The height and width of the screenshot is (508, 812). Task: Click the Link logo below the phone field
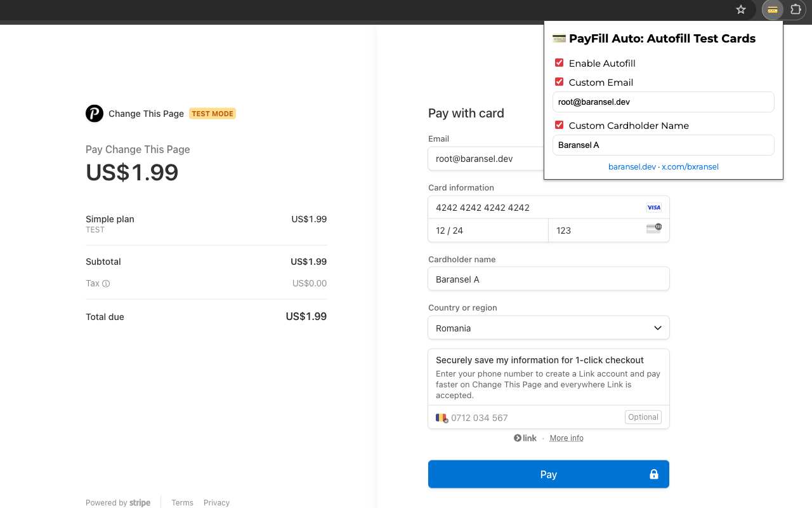(525, 438)
